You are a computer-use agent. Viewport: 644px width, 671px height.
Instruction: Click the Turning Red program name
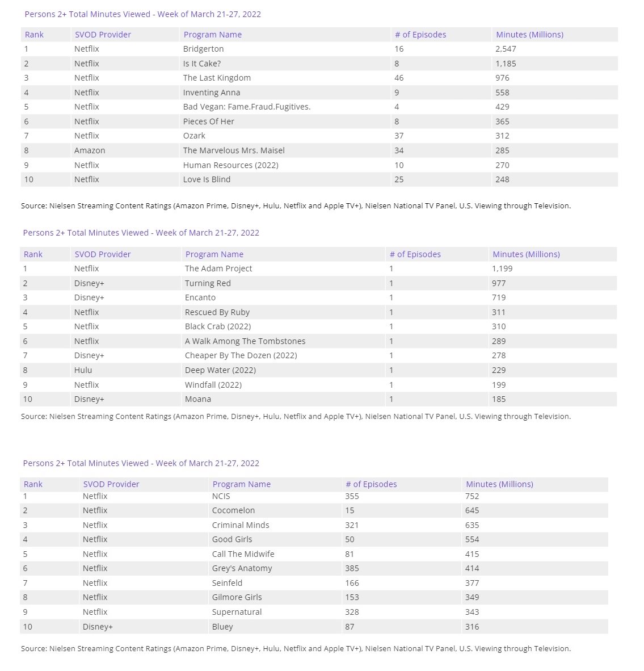pyautogui.click(x=208, y=283)
